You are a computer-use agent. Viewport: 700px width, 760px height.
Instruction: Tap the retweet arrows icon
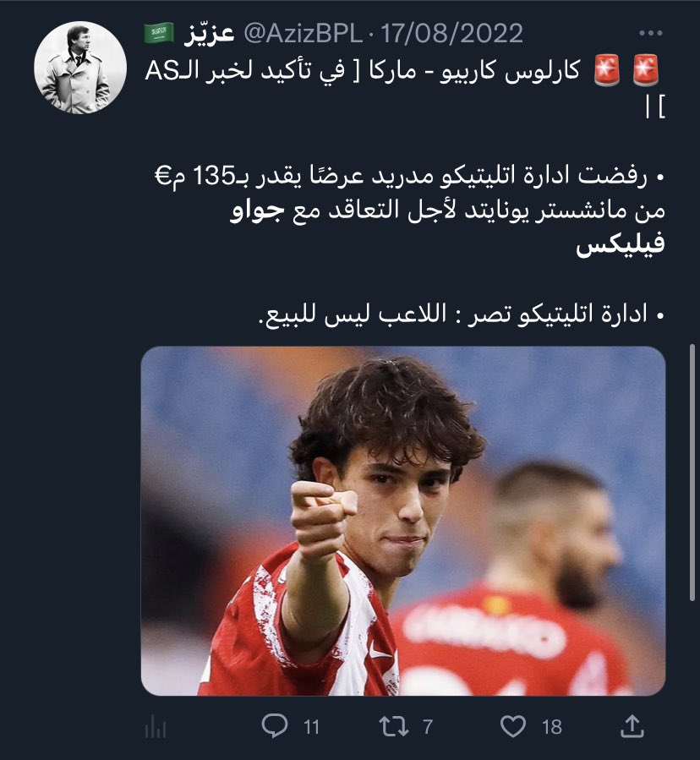[394, 726]
